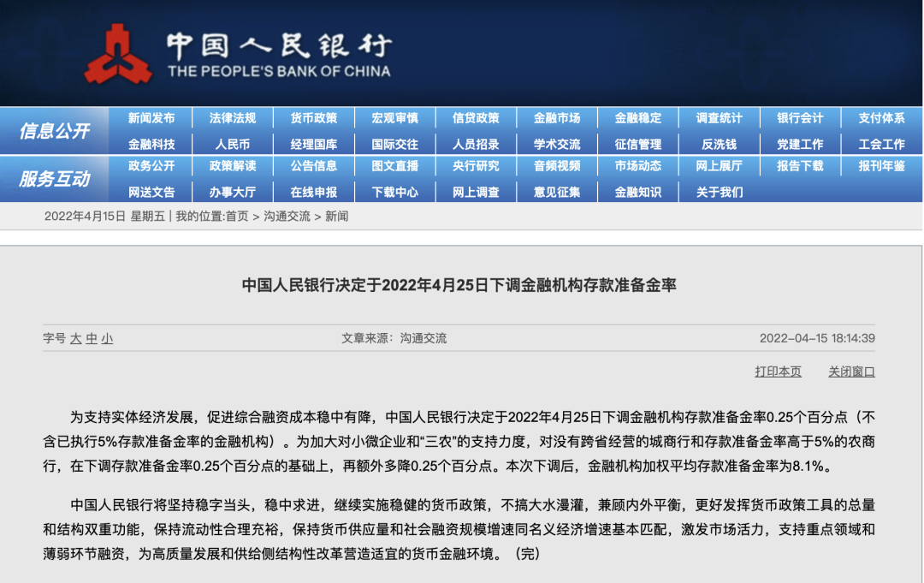Open the 政策解读 menu item
The height and width of the screenshot is (583, 924).
[x=233, y=166]
